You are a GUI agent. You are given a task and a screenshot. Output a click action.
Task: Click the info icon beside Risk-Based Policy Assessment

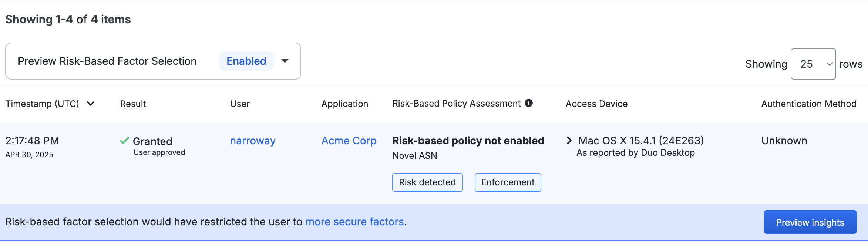[x=529, y=103]
